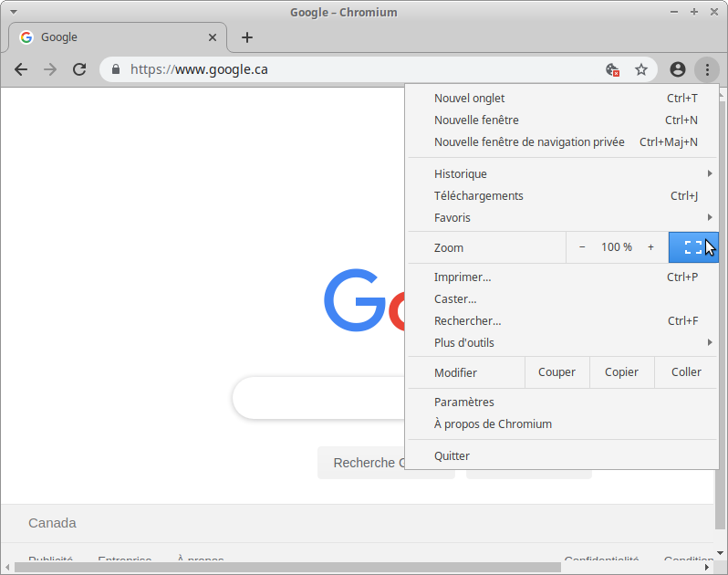Click the bookmark star icon

tap(641, 69)
